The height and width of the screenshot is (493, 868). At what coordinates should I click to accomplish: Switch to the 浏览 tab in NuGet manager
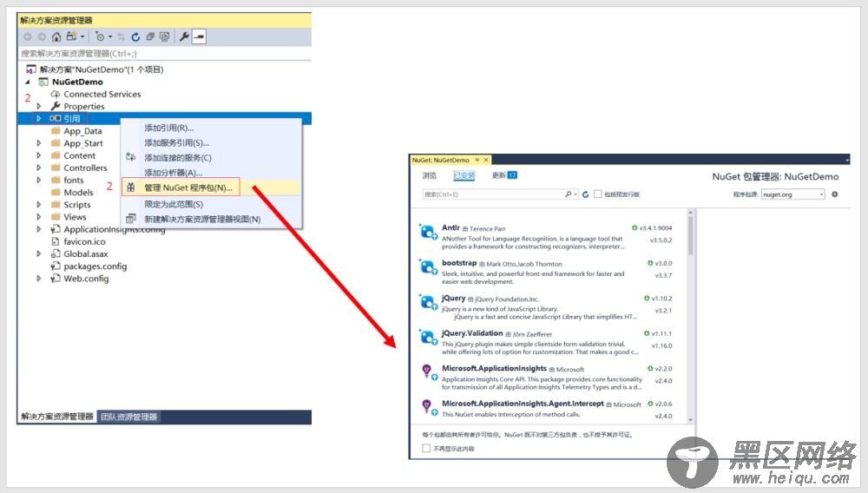tap(430, 175)
